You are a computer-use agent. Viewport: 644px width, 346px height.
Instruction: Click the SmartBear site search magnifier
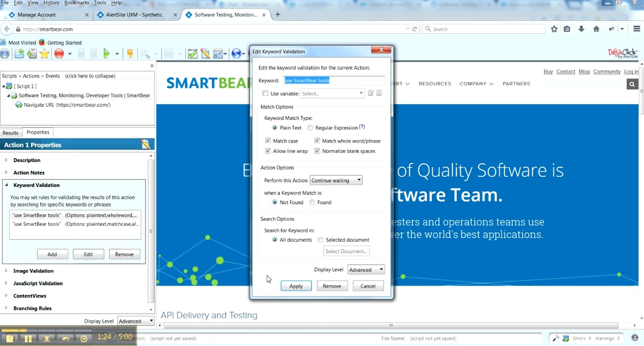tap(632, 84)
